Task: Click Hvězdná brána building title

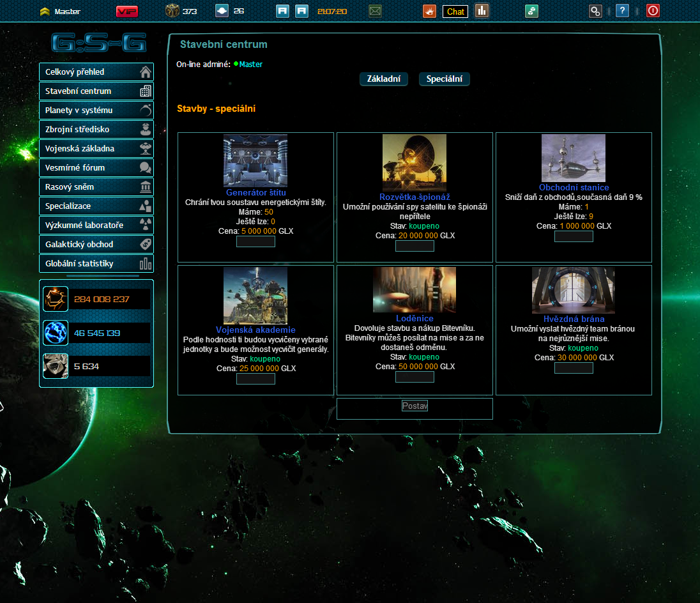Action: click(574, 319)
